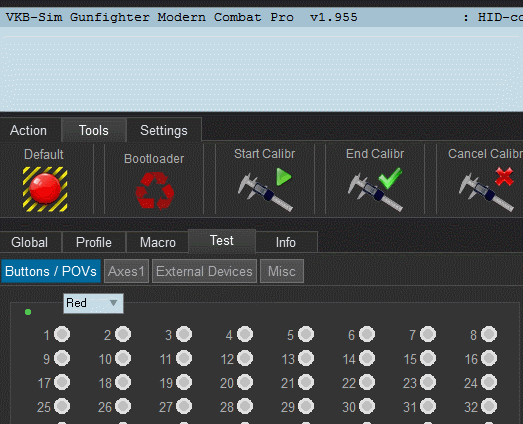Click button indicator 8

tap(489, 334)
